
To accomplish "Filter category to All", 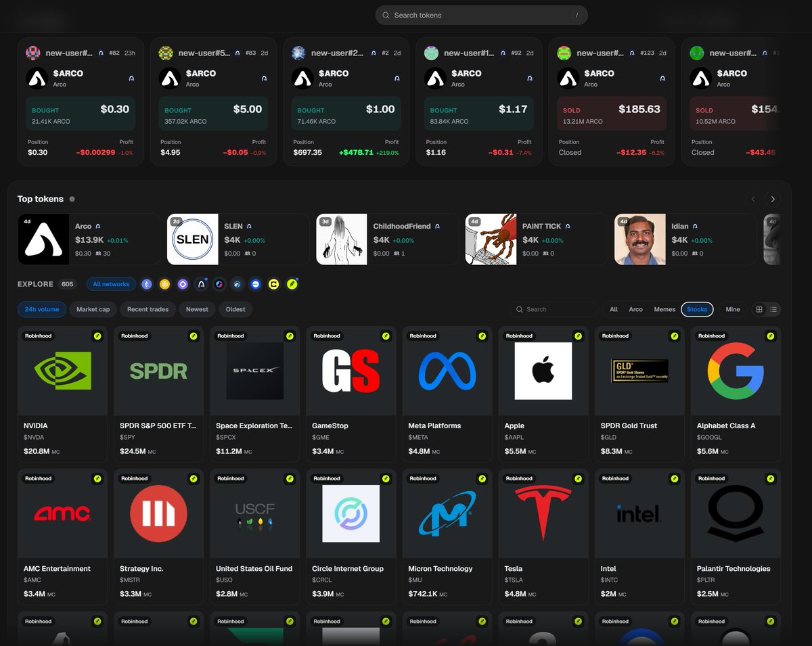I will coord(614,309).
